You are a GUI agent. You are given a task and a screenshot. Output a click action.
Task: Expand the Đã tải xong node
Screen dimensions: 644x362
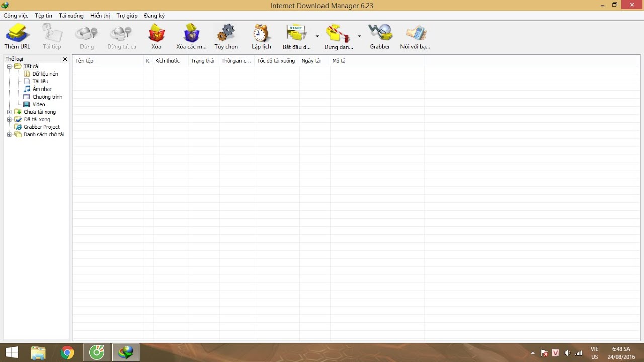point(9,119)
